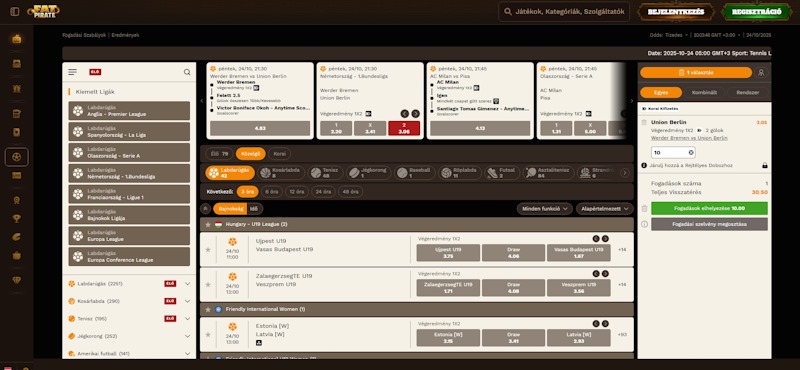Select the Tenisz sport filter chip

click(x=326, y=172)
